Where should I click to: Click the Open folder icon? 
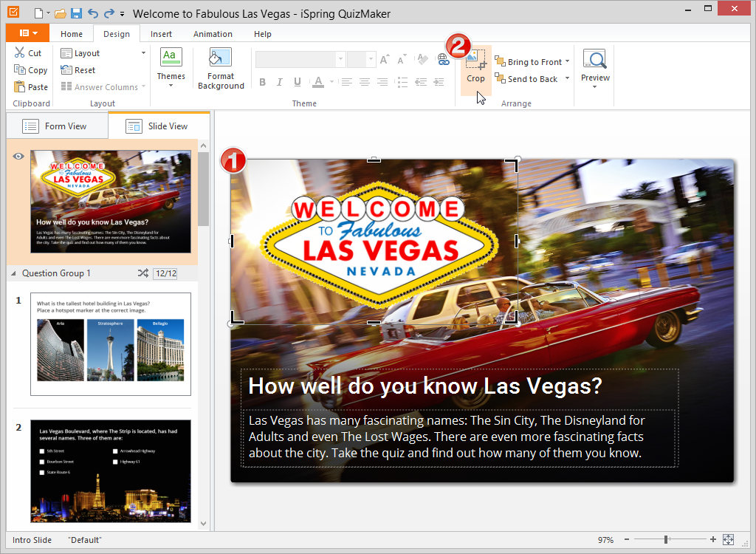coord(61,14)
